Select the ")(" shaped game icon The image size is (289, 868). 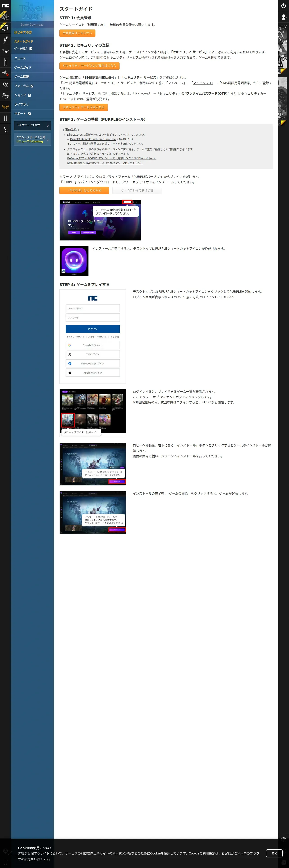click(5, 118)
